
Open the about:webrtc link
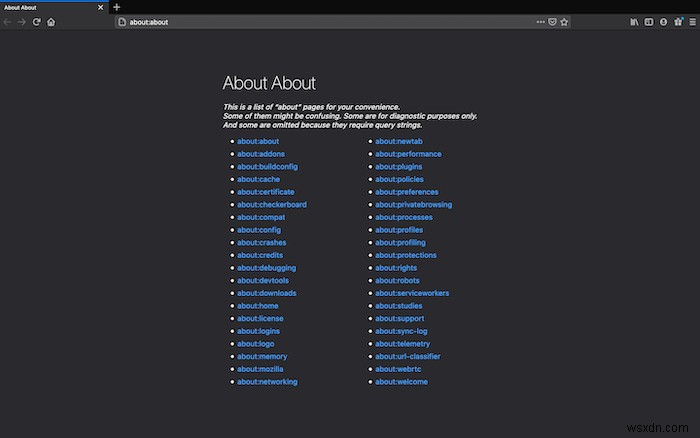click(398, 369)
